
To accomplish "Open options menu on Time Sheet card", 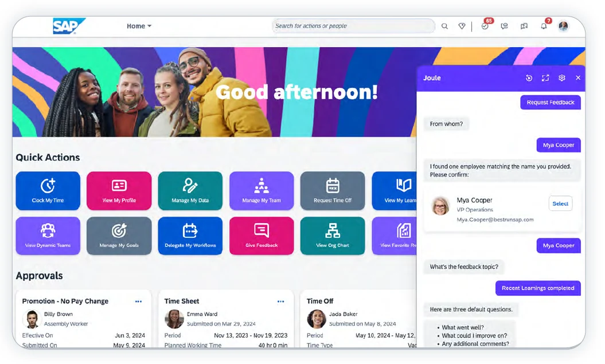I will click(280, 302).
